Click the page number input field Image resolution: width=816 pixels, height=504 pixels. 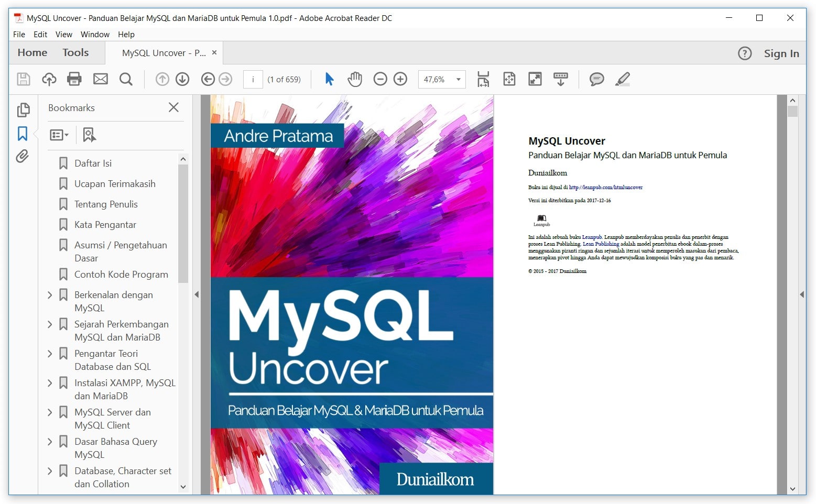[x=253, y=80]
